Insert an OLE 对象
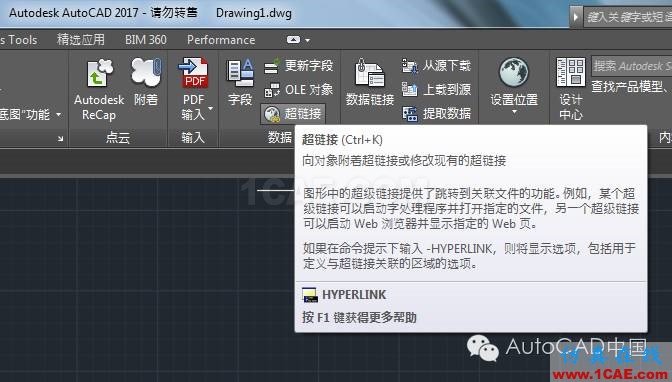Viewport: 672px width, 382px height. coord(298,90)
